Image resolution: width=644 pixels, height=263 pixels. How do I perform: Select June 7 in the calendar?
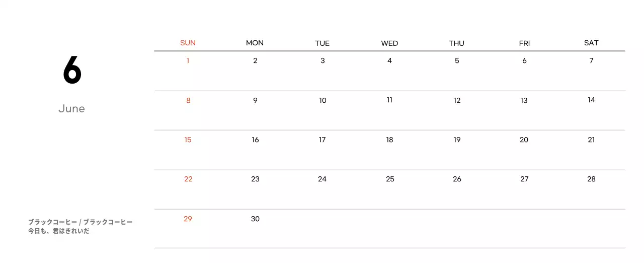591,61
